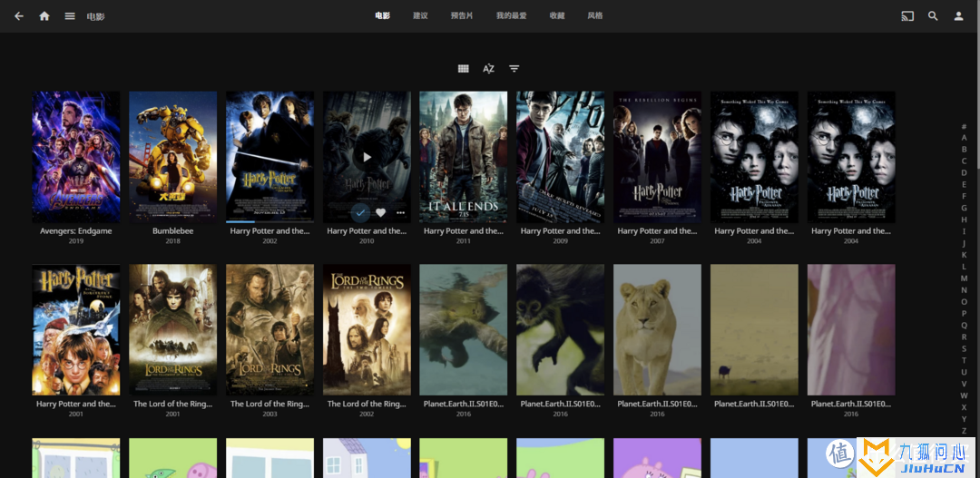Open the Harry Potter Sorcerer's Stone 2001 poster

pyautogui.click(x=76, y=330)
